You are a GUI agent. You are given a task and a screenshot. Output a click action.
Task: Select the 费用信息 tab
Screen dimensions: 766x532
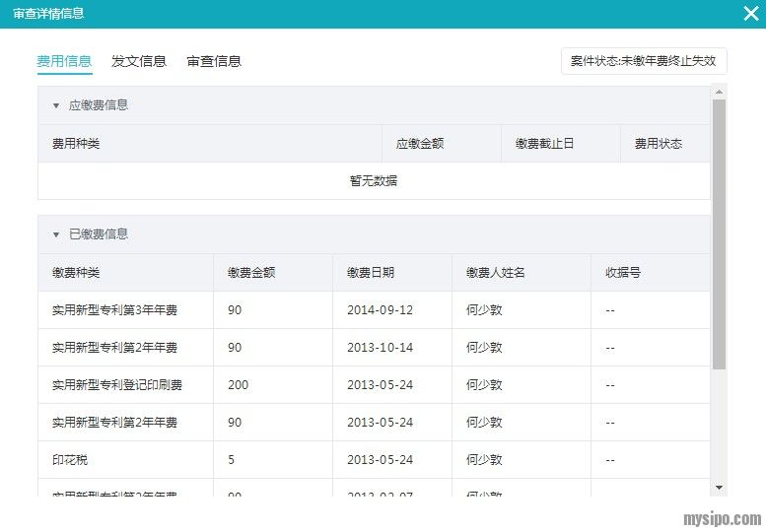click(x=64, y=61)
